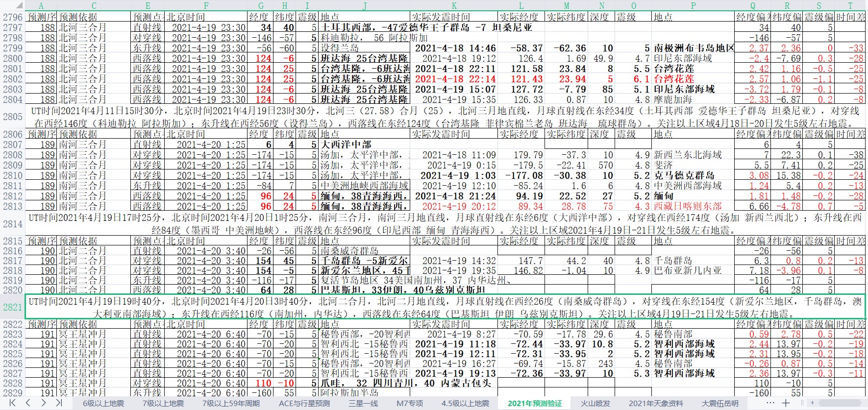The height and width of the screenshot is (410, 868).
Task: Go to the next sheet tab
Action: point(43,403)
